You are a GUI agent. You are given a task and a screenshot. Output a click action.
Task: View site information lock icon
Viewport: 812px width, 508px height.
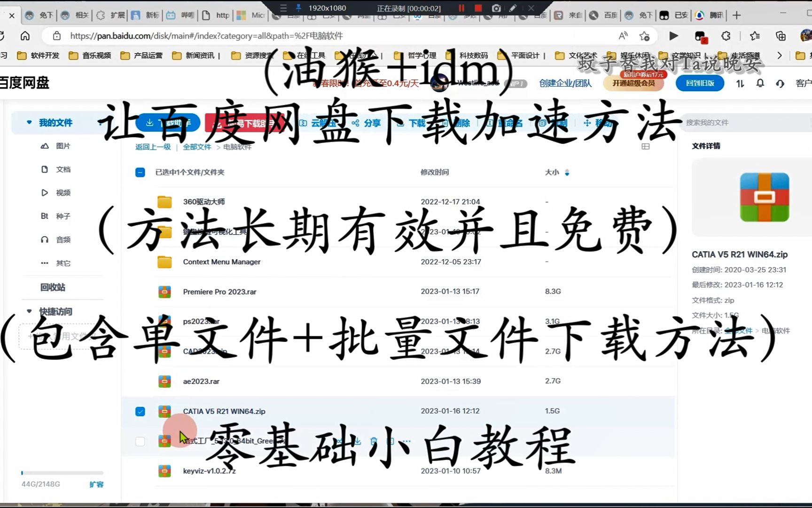pyautogui.click(x=56, y=36)
